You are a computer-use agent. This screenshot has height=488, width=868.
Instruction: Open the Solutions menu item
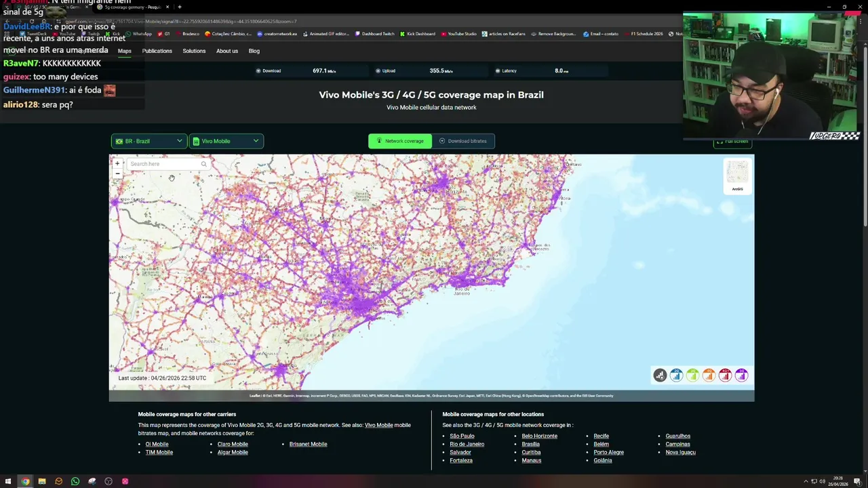point(194,51)
